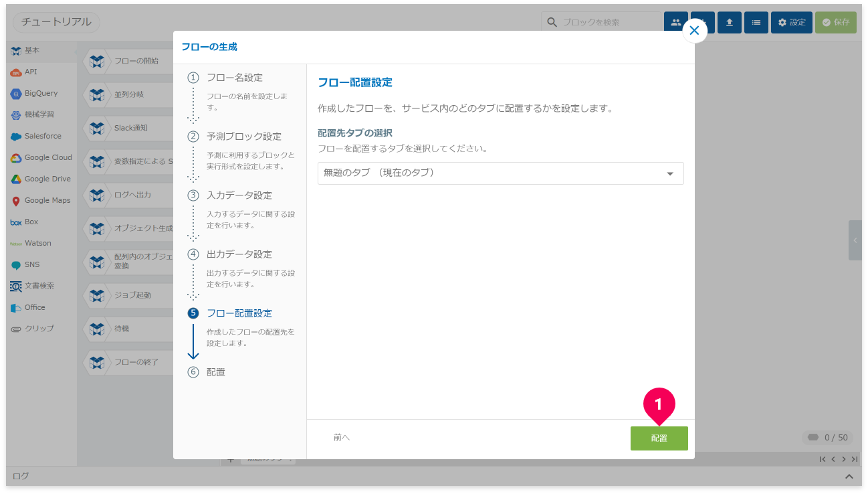Go to the next tab arrow
This screenshot has width=868, height=494.
coord(844,459)
